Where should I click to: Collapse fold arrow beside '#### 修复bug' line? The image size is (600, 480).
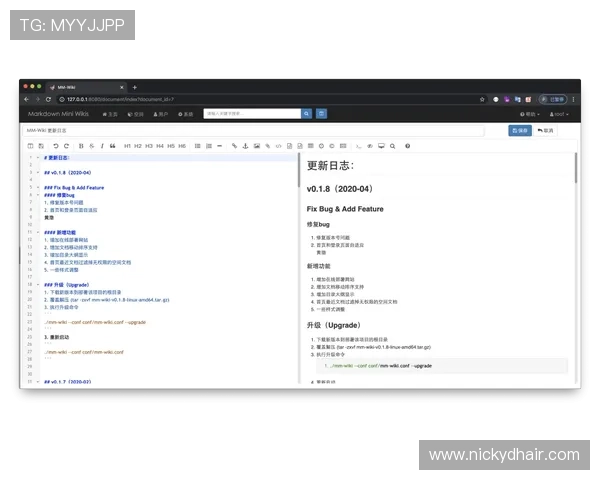point(38,195)
